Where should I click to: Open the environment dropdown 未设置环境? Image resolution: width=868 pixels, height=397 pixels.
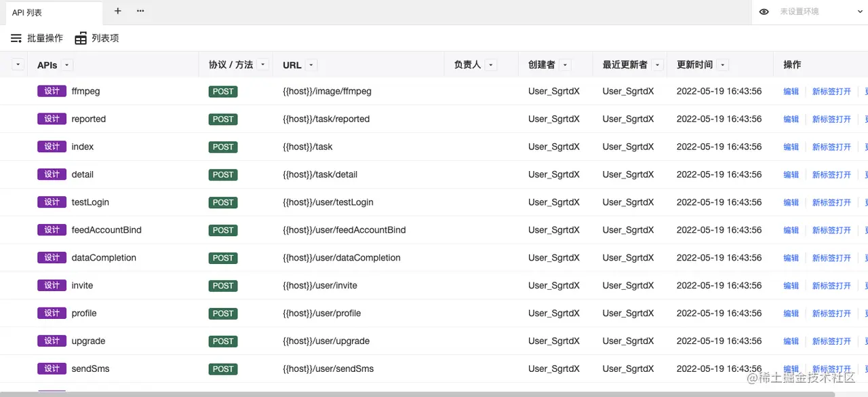(x=821, y=12)
